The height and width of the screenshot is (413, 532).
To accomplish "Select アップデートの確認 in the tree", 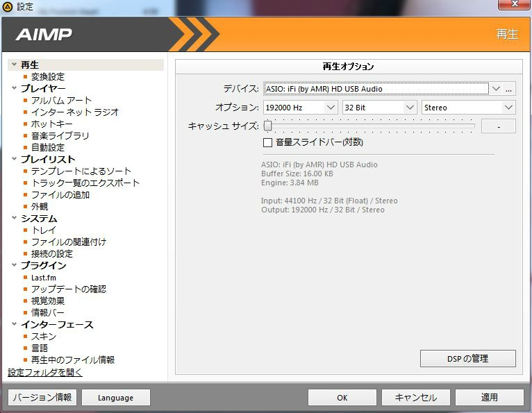I will tap(69, 289).
